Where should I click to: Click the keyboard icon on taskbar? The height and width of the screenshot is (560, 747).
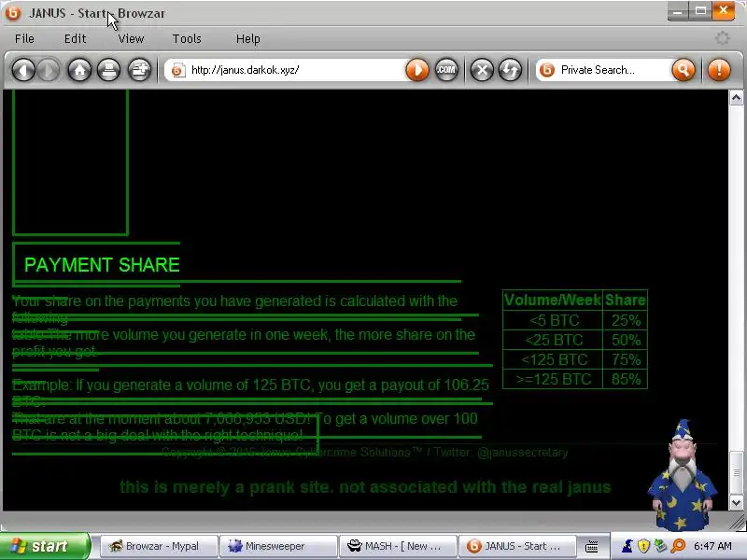pyautogui.click(x=592, y=547)
